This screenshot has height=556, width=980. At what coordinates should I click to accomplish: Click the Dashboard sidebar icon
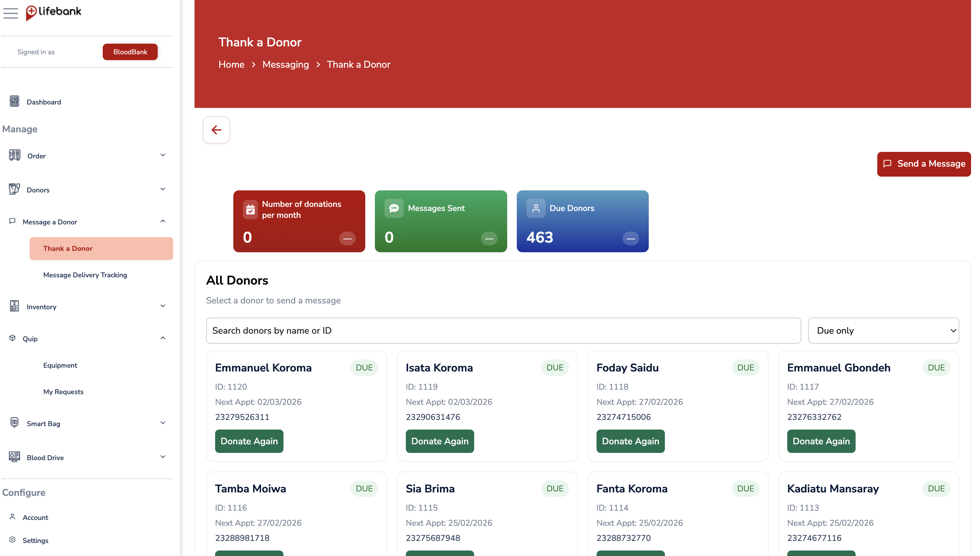point(14,101)
